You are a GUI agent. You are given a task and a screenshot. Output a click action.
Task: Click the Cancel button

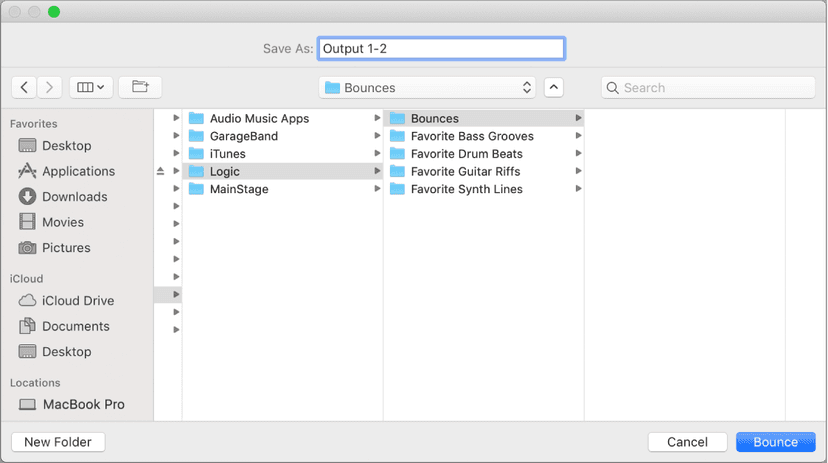pyautogui.click(x=687, y=442)
